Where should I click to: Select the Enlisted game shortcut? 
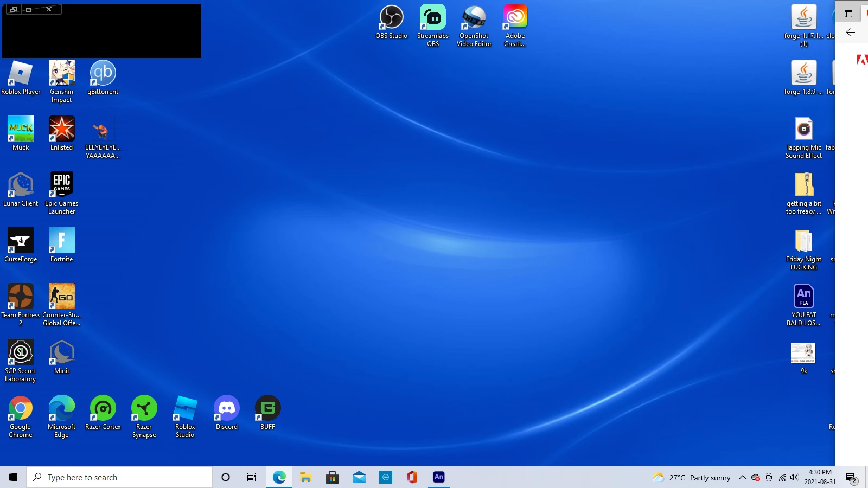click(x=61, y=133)
